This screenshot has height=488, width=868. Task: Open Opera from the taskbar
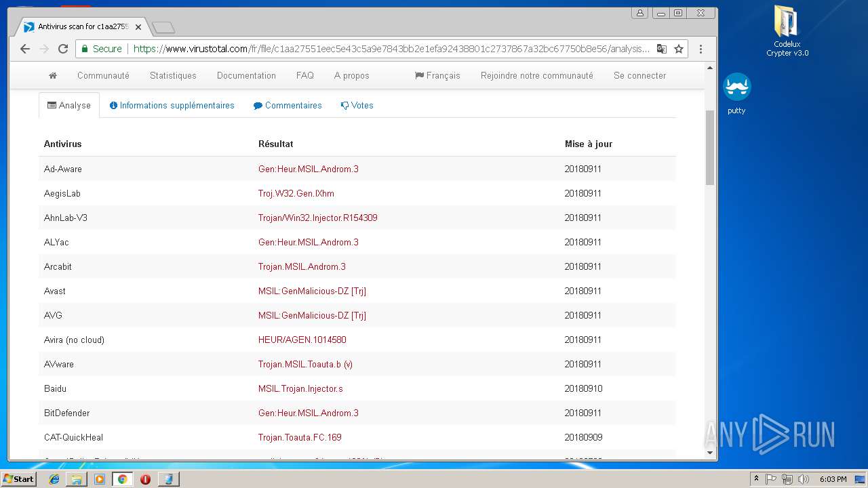[145, 479]
